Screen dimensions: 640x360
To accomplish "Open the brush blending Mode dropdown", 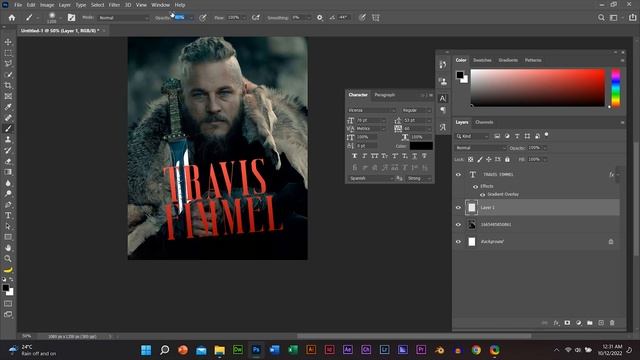I will click(124, 18).
